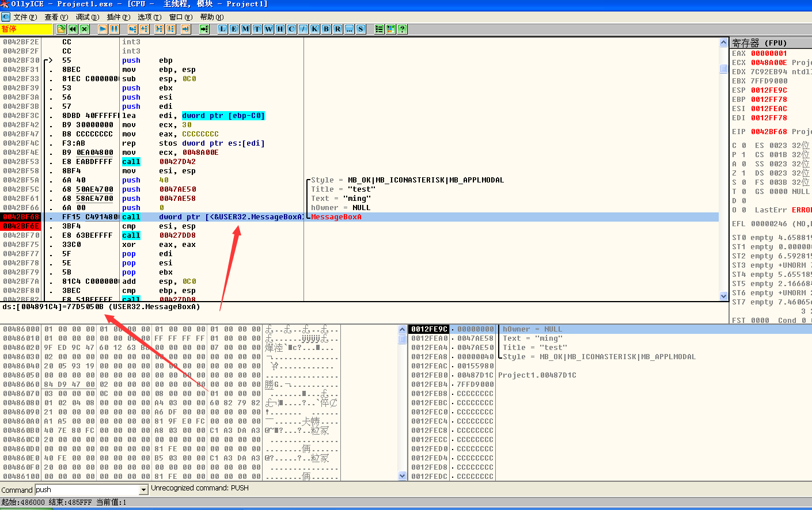Show the Log window with L button

click(x=223, y=29)
